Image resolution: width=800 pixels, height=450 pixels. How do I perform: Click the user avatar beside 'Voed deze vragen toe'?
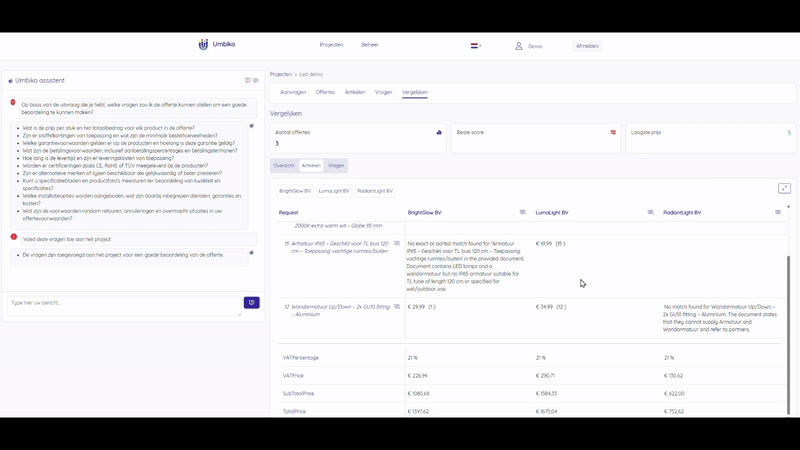tap(14, 237)
